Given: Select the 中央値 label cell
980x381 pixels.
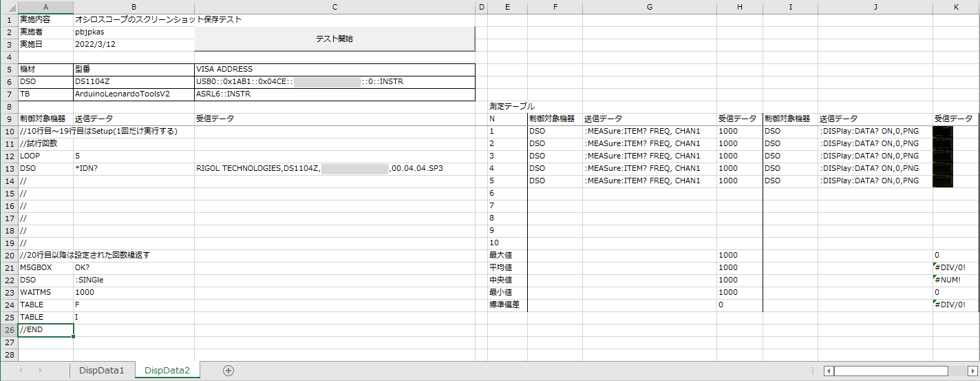Looking at the screenshot, I should point(507,280).
